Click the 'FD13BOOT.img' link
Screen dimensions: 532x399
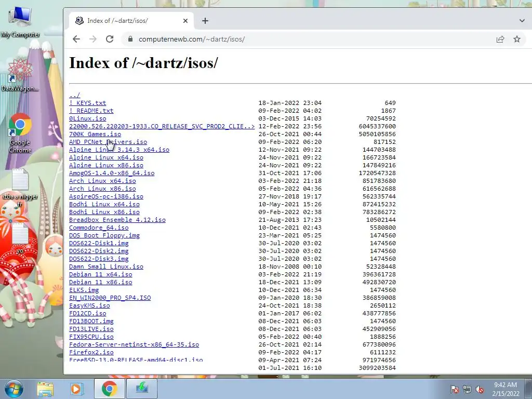point(91,321)
